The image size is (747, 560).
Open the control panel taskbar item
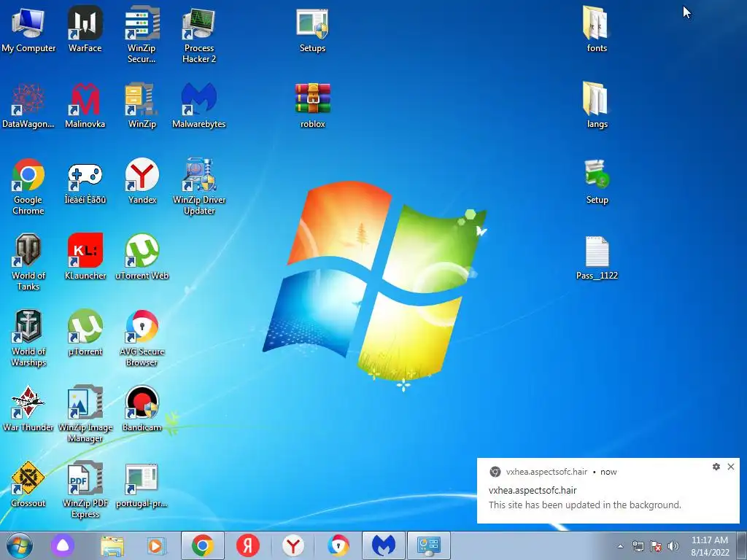429,545
